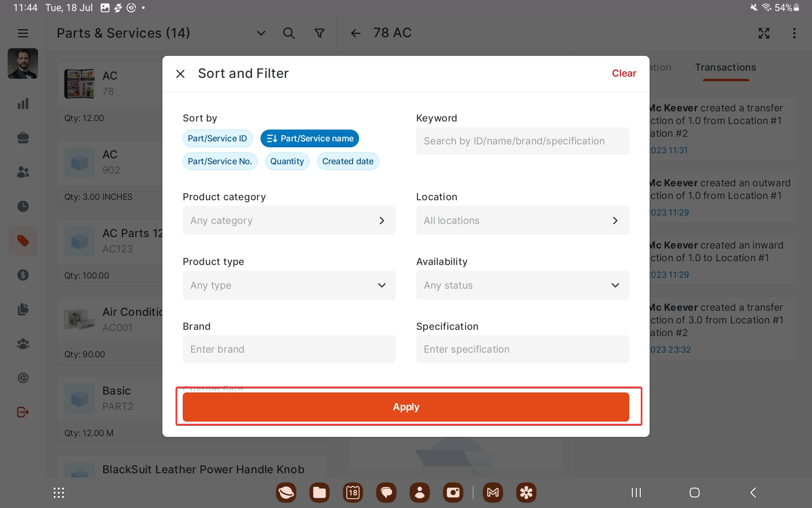Select Created date sort chip
Screen dimensions: 812x508
pos(348,161)
